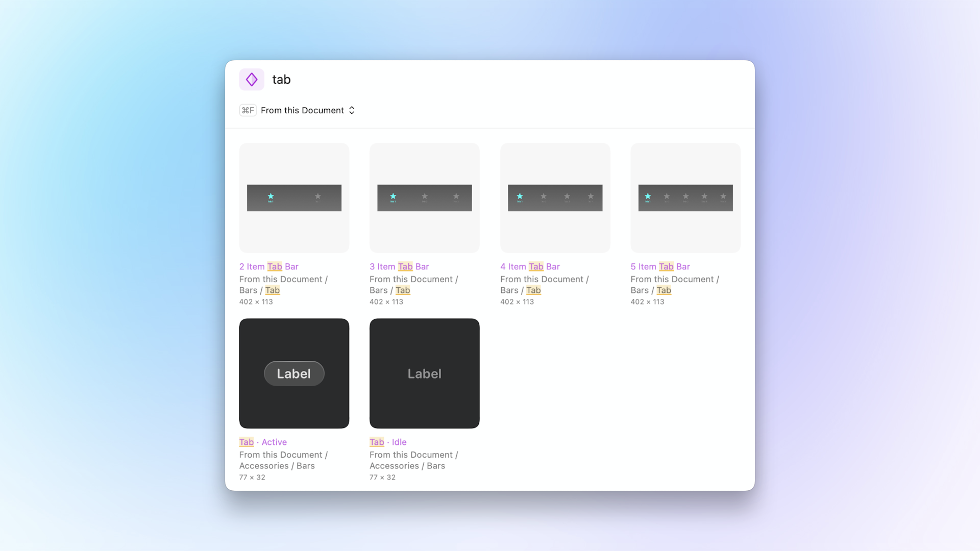Click the 3 Item Tab Bar title

(399, 266)
